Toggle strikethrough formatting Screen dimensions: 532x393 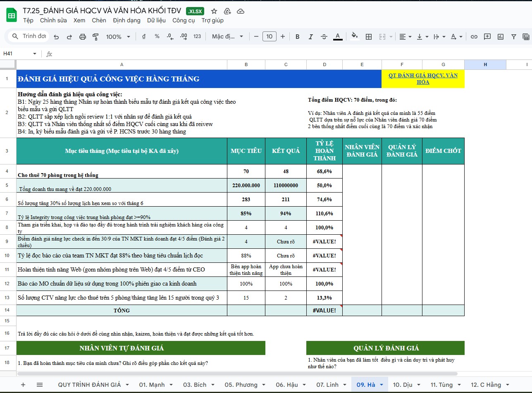[x=324, y=36]
